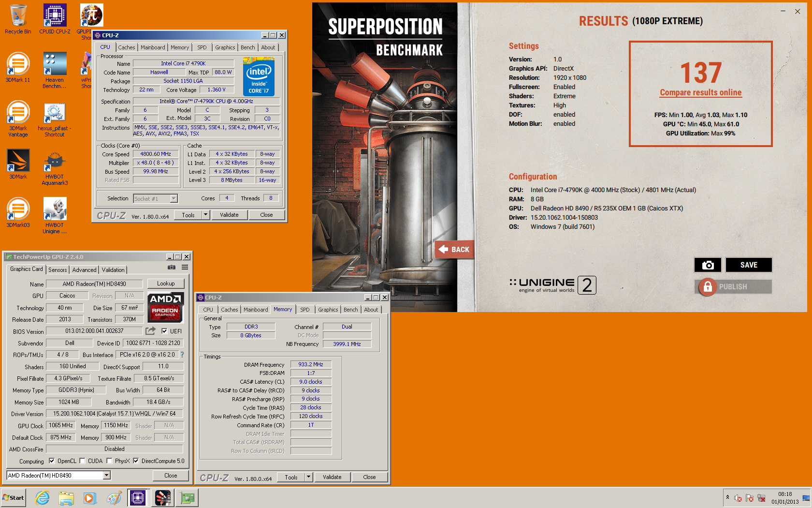Take screenshot with Superposition camera button
Screen dimensions: 812x508
pos(708,265)
